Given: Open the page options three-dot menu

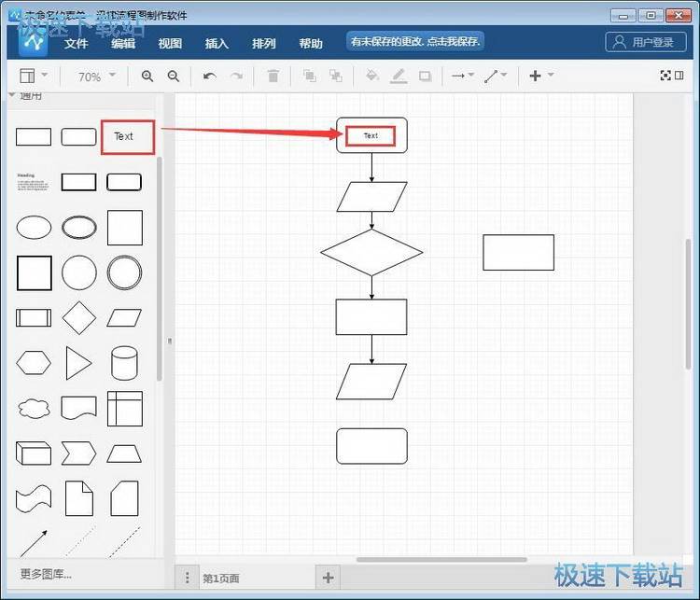Looking at the screenshot, I should 187,578.
